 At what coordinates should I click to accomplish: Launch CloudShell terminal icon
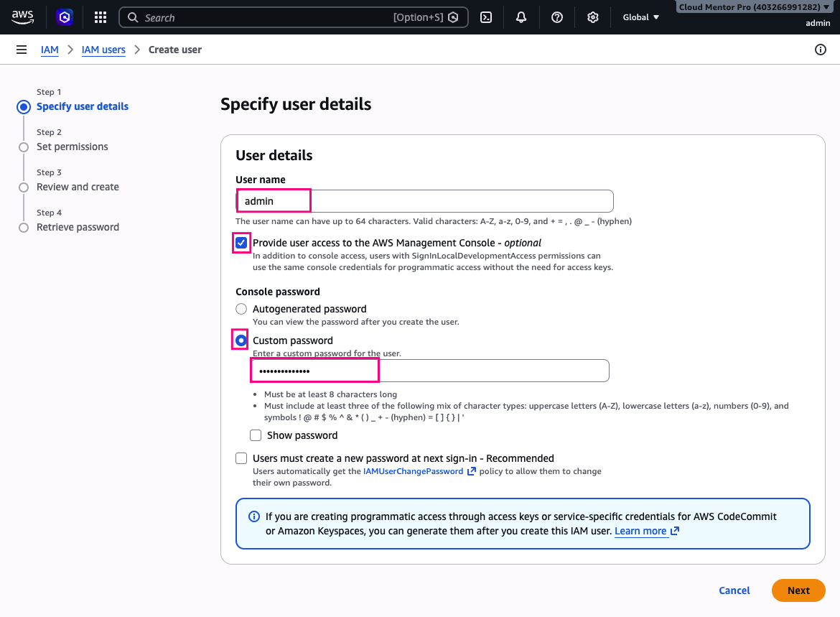pos(486,17)
